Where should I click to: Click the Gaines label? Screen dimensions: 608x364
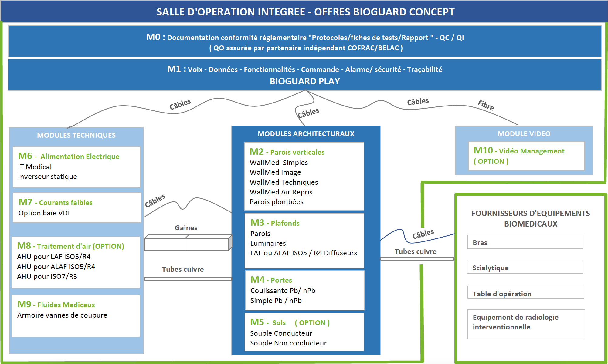tap(186, 228)
